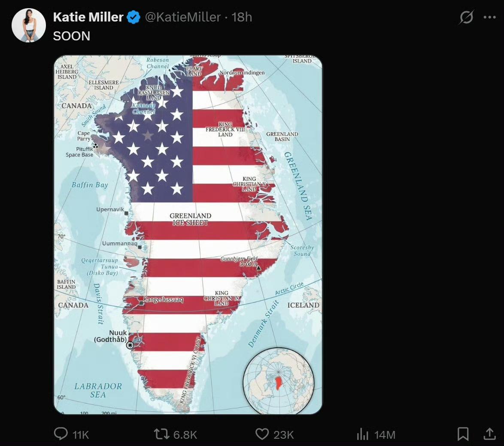Open the Greenland flag map image
The height and width of the screenshot is (446, 504).
coord(188,235)
